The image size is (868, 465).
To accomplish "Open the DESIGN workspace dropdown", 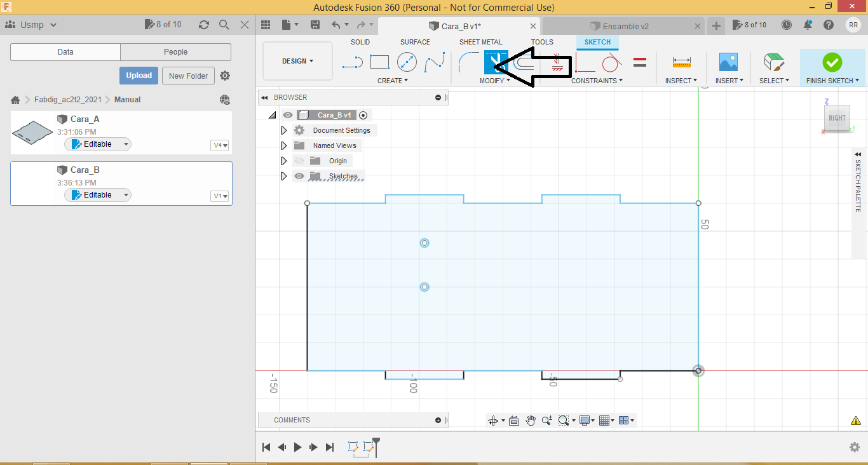I will pos(297,61).
